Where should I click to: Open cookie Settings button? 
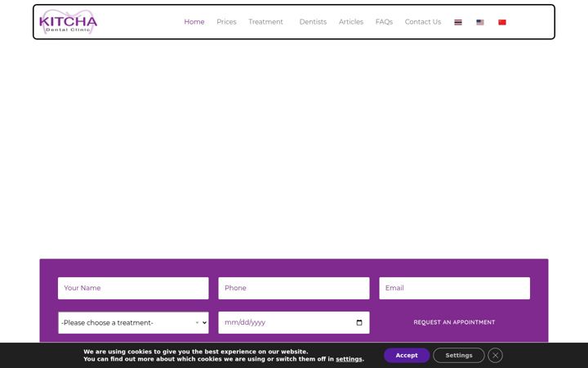pos(459,355)
